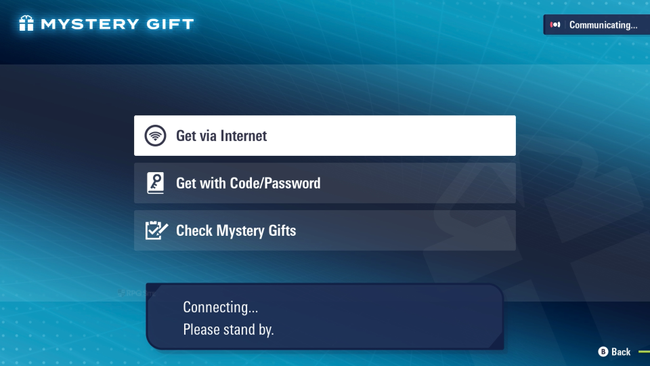Click the Check Mystery Gifts label text
This screenshot has width=650, height=366.
pyautogui.click(x=236, y=230)
